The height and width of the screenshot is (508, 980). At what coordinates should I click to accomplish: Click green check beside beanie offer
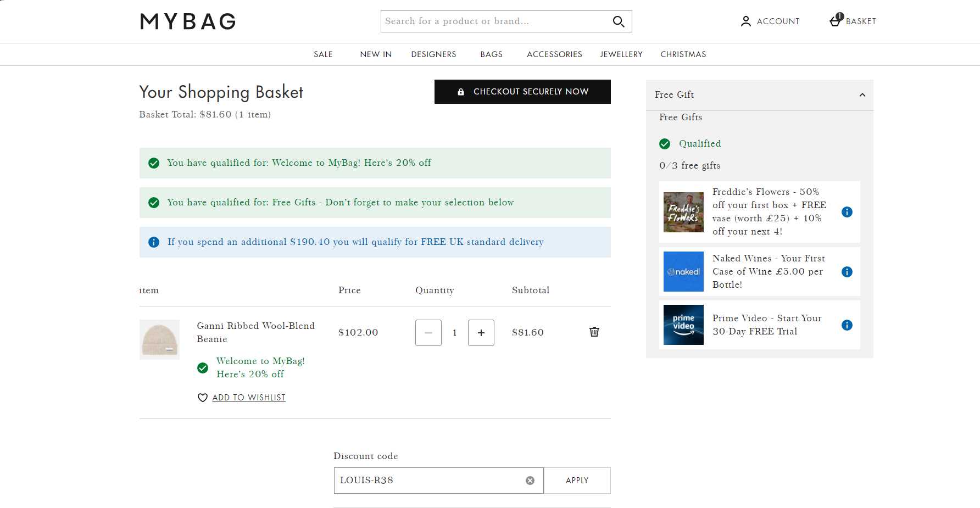click(203, 368)
